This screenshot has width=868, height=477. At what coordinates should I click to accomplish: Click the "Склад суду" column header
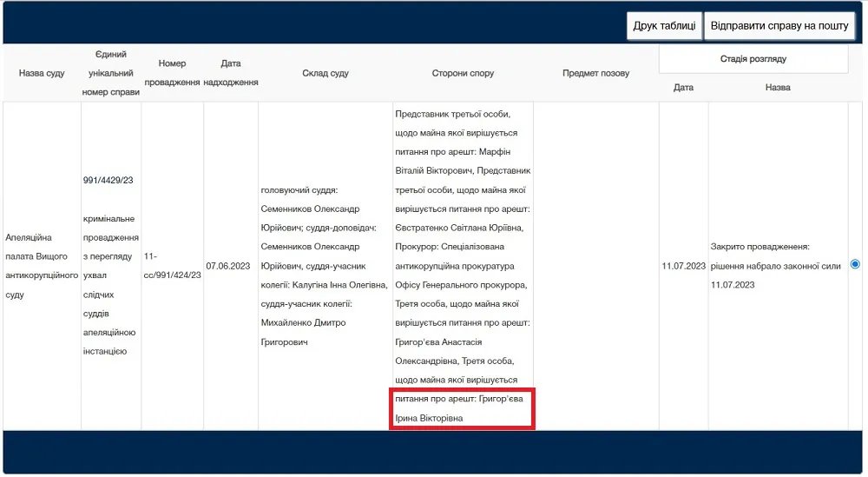325,73
